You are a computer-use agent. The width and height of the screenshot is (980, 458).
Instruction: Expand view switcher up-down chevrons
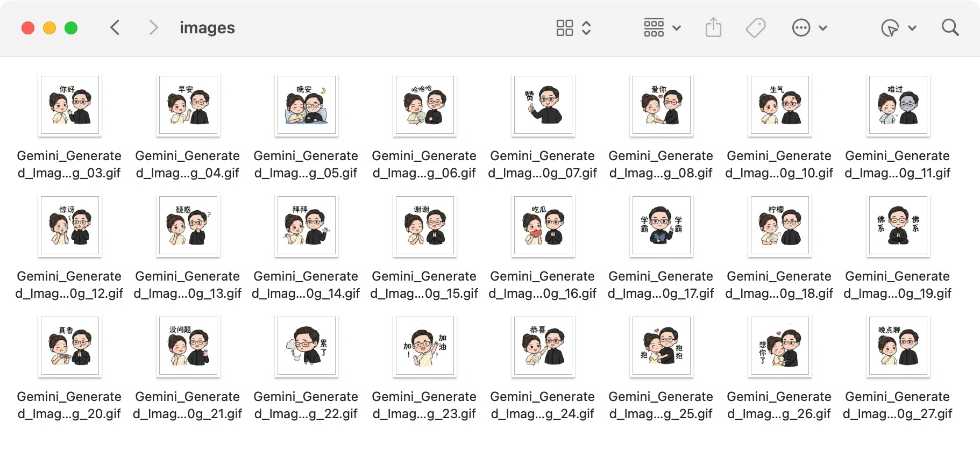tap(586, 28)
